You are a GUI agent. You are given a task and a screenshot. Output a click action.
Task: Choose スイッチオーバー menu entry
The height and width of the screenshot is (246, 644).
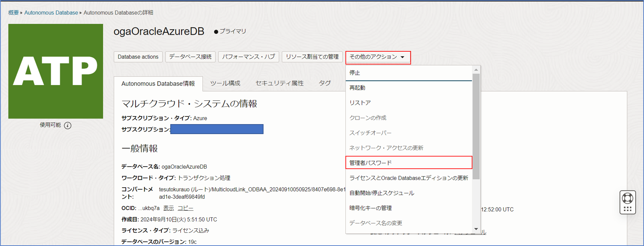[409, 133]
